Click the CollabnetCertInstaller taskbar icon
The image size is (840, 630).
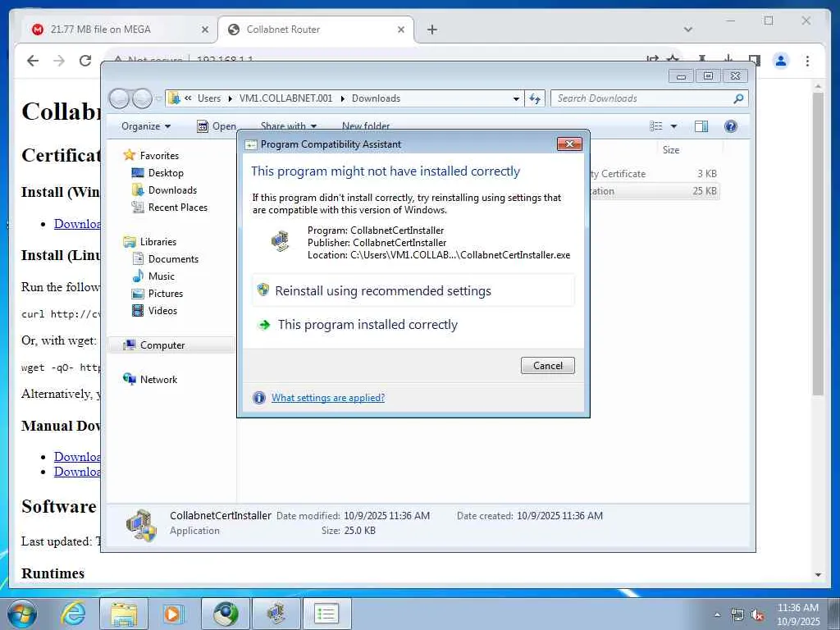[x=276, y=614]
